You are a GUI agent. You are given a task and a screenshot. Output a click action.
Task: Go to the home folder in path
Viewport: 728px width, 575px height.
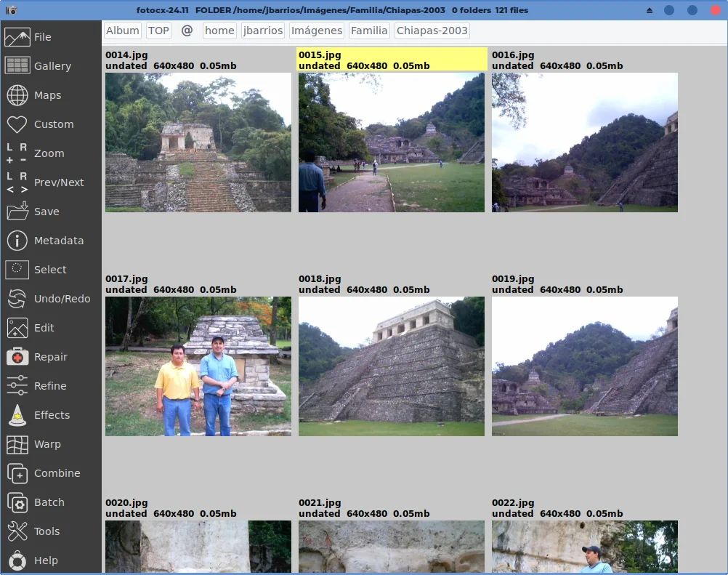click(219, 31)
